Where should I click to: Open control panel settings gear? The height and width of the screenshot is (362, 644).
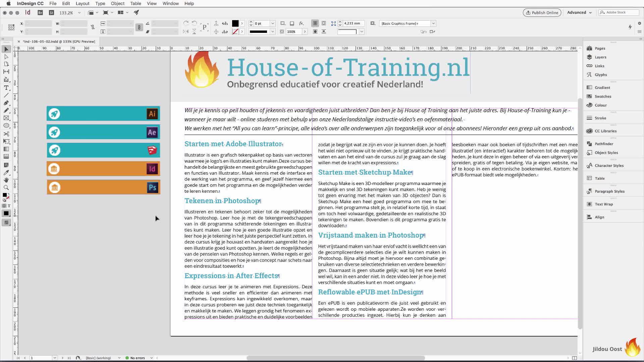[x=639, y=23]
